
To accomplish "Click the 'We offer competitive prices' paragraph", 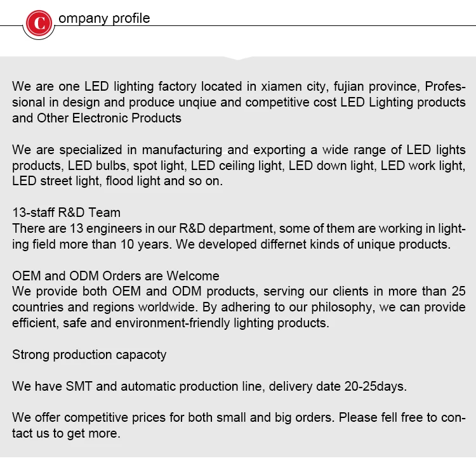I will click(x=239, y=426).
